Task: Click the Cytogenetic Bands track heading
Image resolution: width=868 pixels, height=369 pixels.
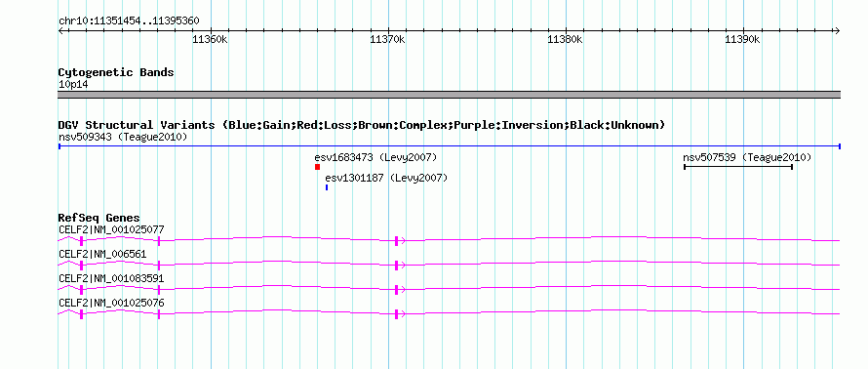Action: [116, 72]
